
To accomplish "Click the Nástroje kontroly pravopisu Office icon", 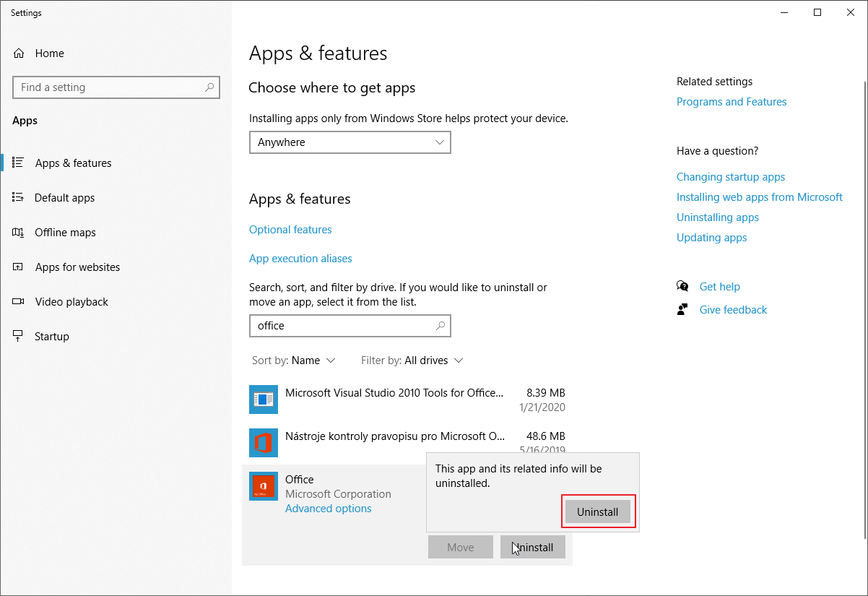I will tap(264, 443).
